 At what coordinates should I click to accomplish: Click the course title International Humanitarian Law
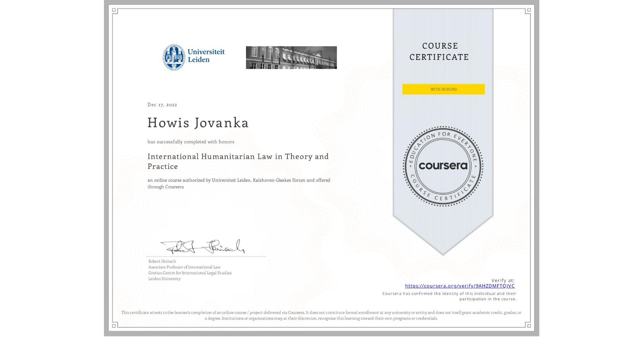[238, 156]
